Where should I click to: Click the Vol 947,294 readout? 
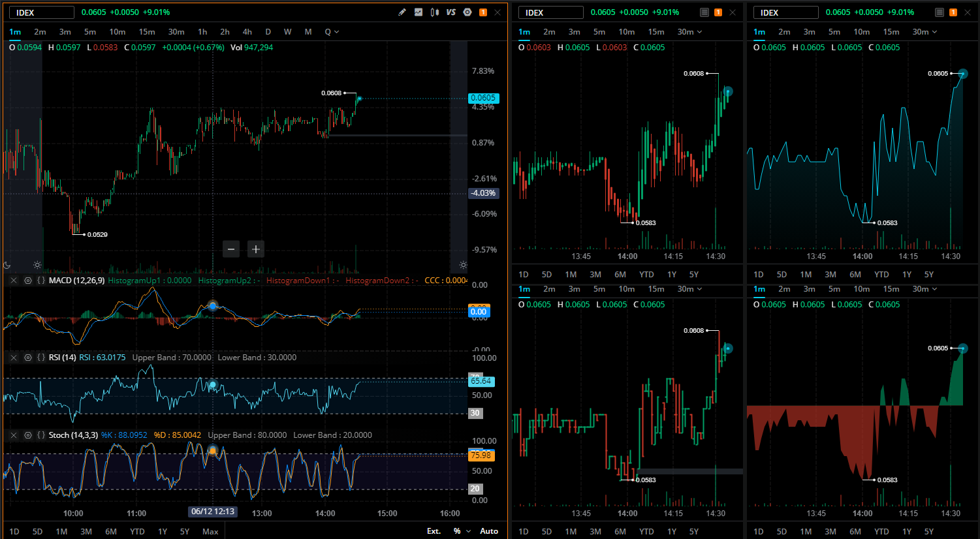pos(251,48)
